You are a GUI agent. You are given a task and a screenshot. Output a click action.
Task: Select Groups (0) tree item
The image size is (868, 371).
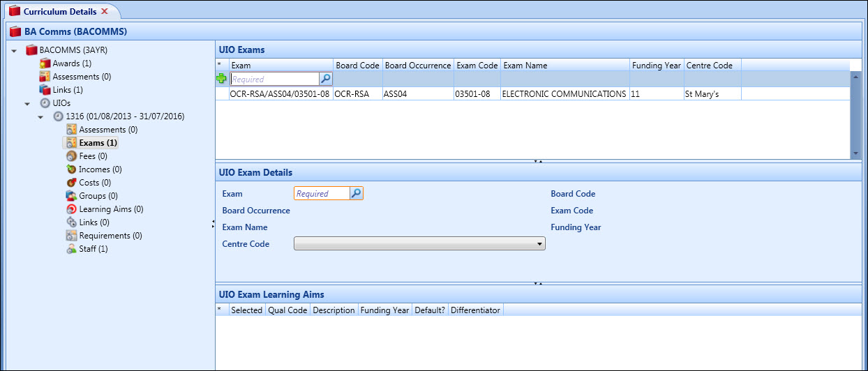(98, 196)
